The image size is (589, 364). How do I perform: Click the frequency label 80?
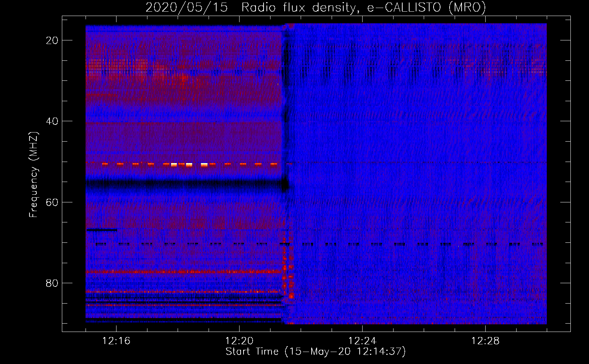(52, 283)
